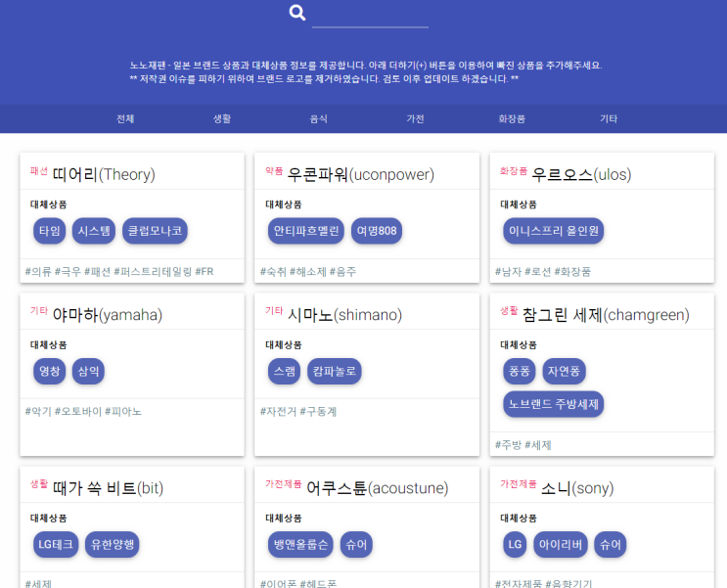This screenshot has height=588, width=727.
Task: Click the 약품 category label on 우콘파워
Action: 274,170
